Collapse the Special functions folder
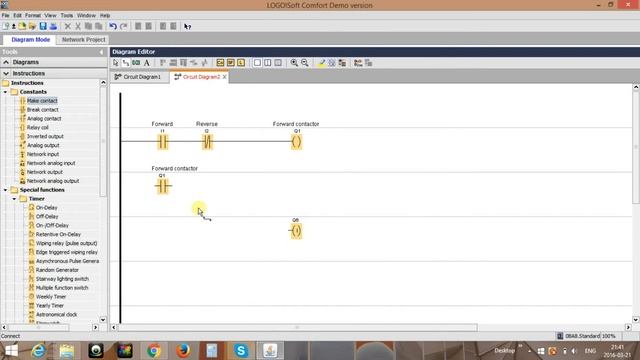Image resolution: width=640 pixels, height=360 pixels. point(5,190)
